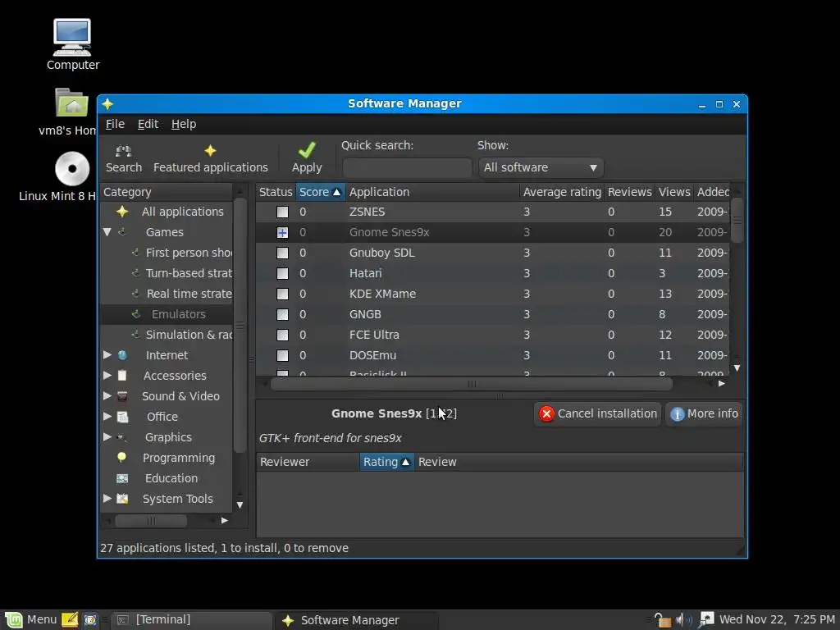Open the File menu
The width and height of the screenshot is (840, 630).
point(115,125)
